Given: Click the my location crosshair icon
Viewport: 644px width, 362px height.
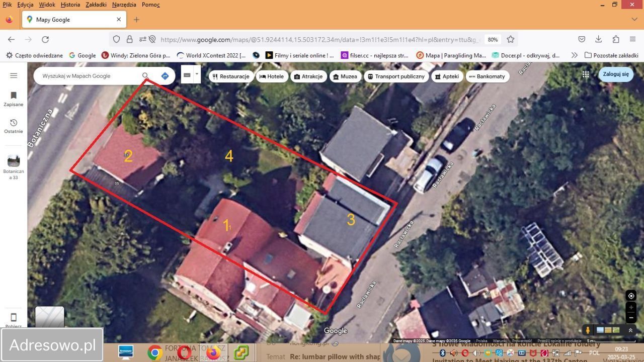Looking at the screenshot, I should coord(631,296).
